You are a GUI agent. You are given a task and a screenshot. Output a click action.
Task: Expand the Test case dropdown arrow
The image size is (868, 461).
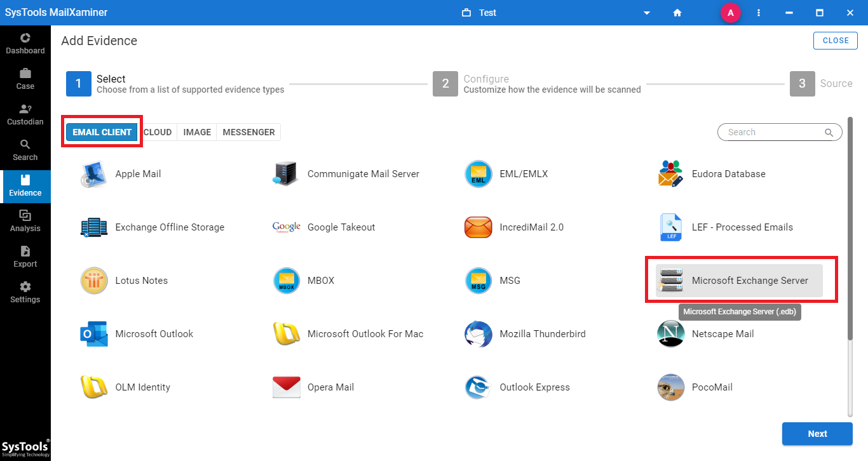pos(647,13)
